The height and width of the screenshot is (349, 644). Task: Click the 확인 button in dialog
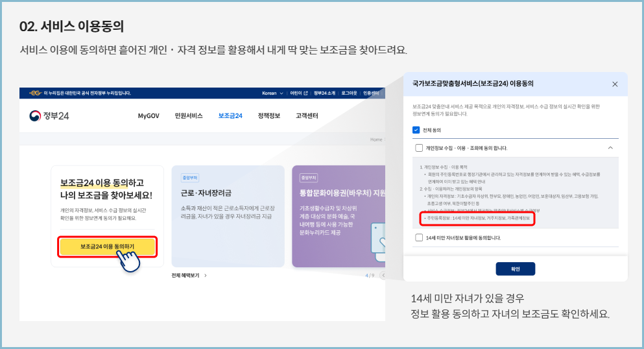pyautogui.click(x=516, y=269)
